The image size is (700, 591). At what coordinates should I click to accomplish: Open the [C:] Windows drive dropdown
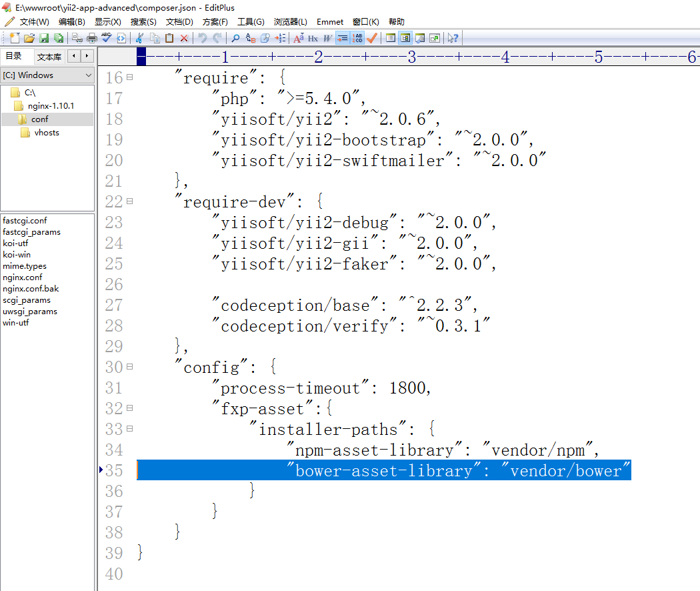coord(47,75)
